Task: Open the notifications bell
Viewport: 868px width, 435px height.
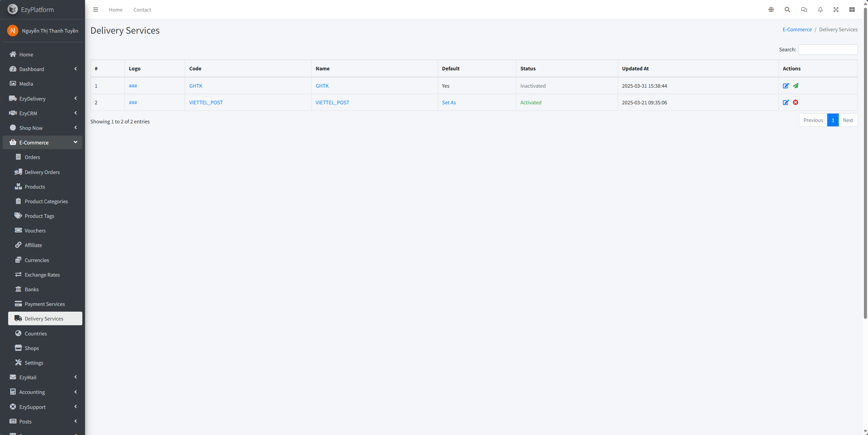Action: pyautogui.click(x=820, y=10)
